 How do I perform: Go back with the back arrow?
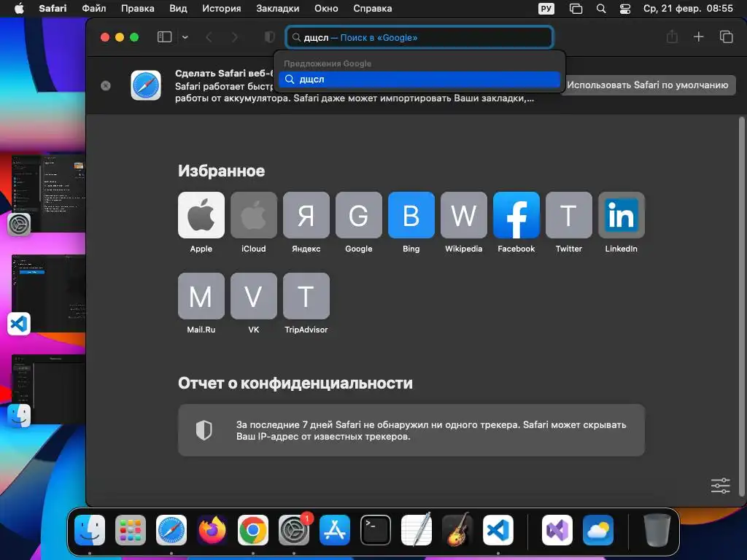(209, 37)
